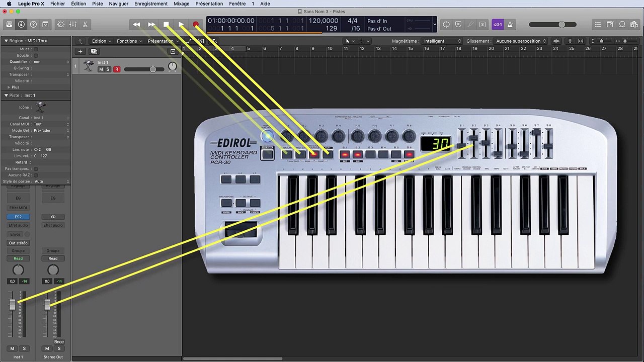Open the ES2 instrument plug-in
The width and height of the screenshot is (644, 362).
tap(18, 217)
